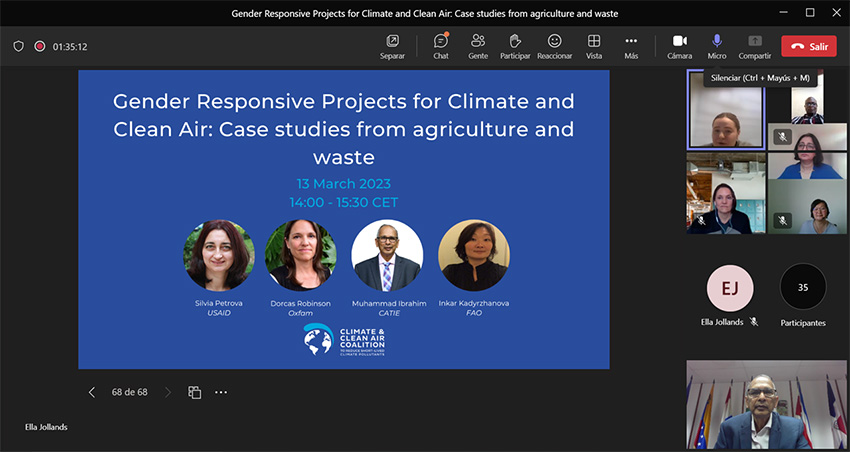Maximize the Teams meeting window
The height and width of the screenshot is (452, 850).
(810, 12)
